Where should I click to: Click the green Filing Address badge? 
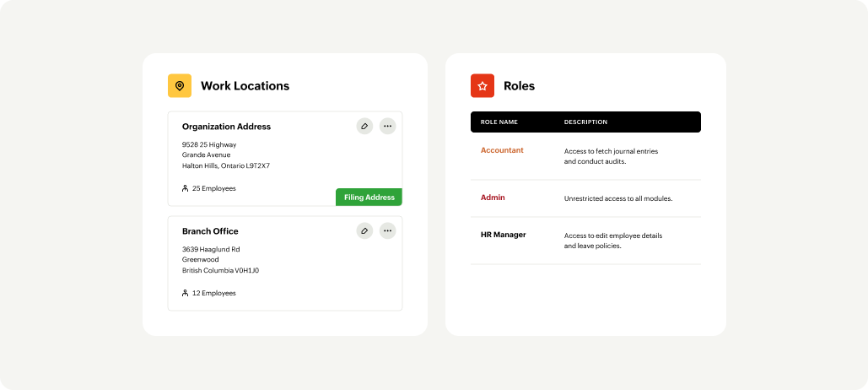click(369, 198)
